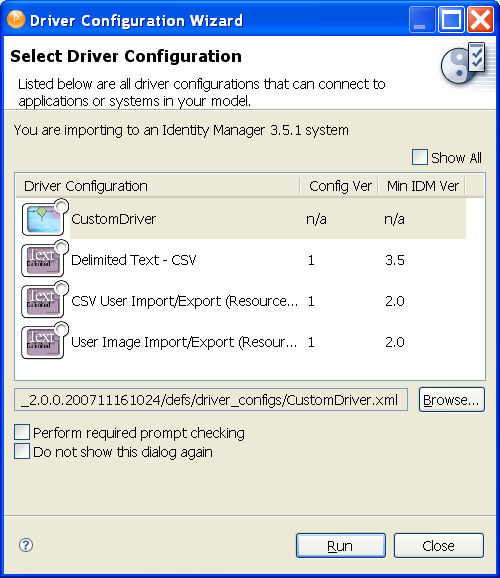Click Min IDM Ver value 3.5
The height and width of the screenshot is (578, 500).
coord(395,260)
